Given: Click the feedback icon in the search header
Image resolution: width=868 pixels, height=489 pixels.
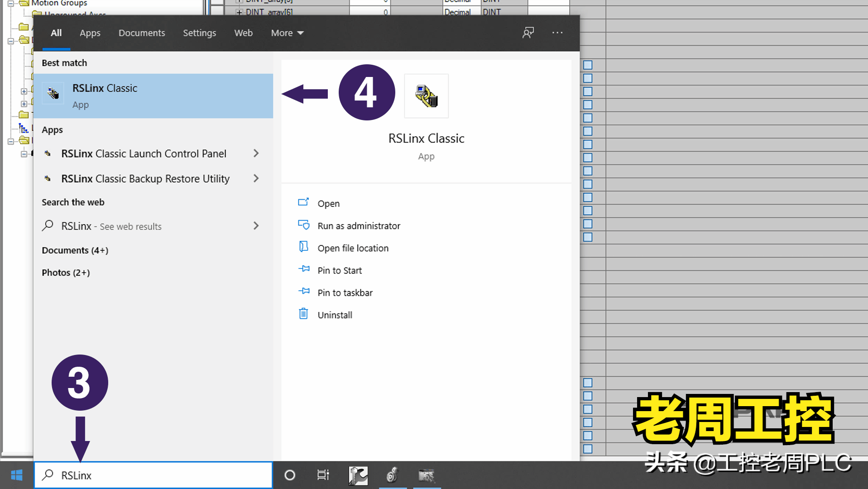Looking at the screenshot, I should [528, 33].
